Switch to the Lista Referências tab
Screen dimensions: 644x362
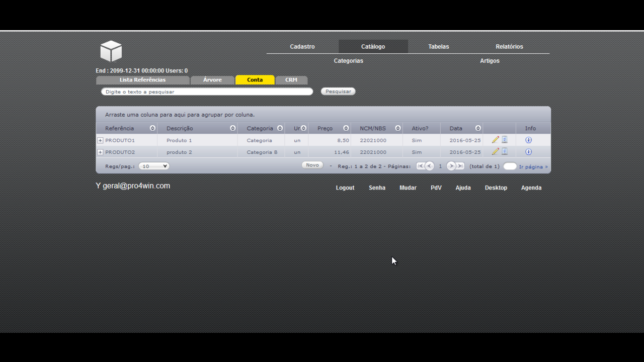pyautogui.click(x=142, y=80)
